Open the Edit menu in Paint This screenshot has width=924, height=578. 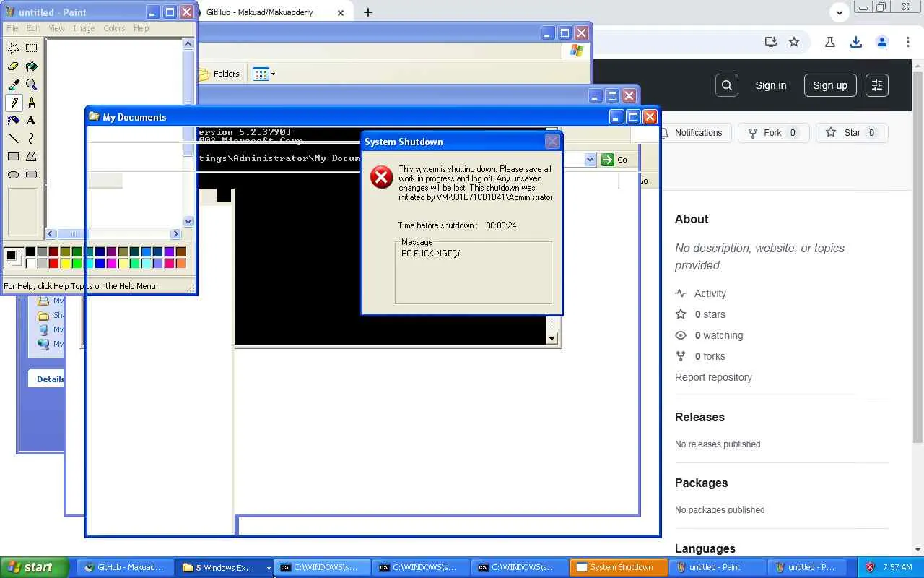pyautogui.click(x=33, y=28)
